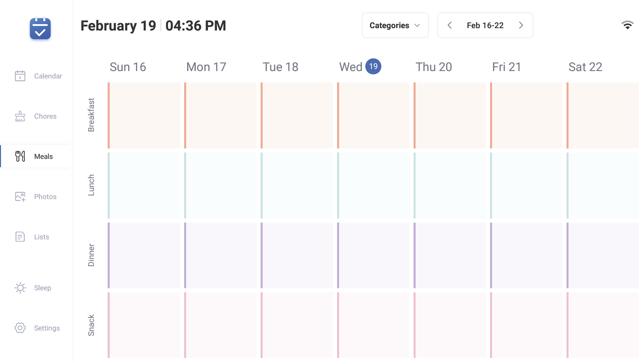
Task: Click the Breakfast cell for Mon 17
Action: (x=220, y=115)
